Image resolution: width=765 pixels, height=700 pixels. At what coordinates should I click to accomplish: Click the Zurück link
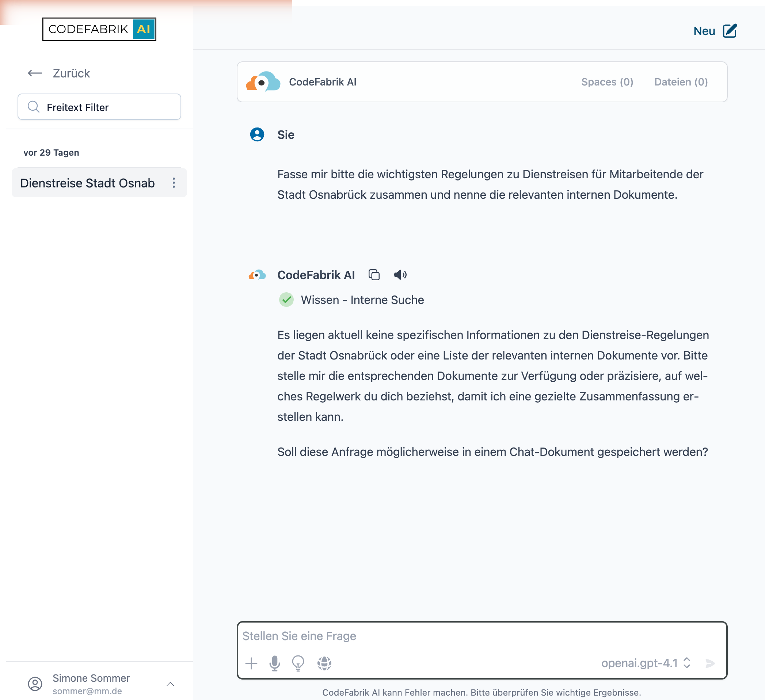click(71, 73)
